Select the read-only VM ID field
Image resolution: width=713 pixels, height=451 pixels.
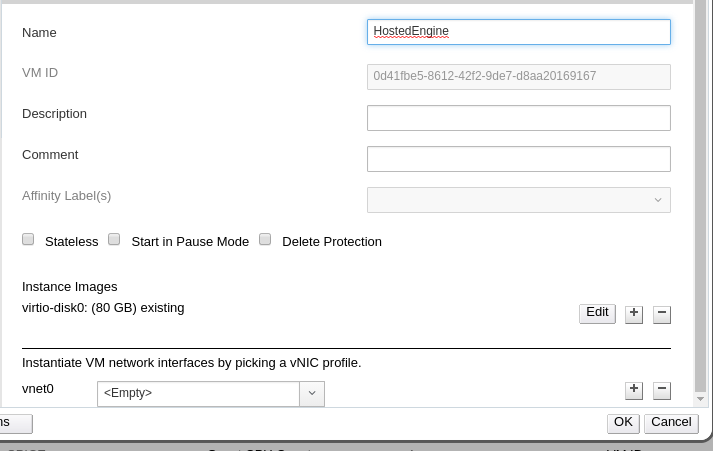[518, 77]
